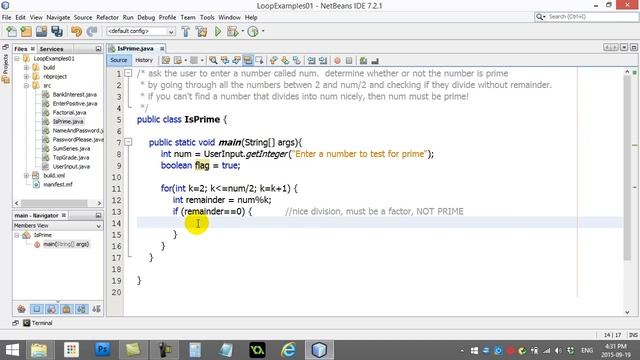Image resolution: width=640 pixels, height=360 pixels.
Task: Click the Next Bookmark editor icon
Action: (285, 60)
